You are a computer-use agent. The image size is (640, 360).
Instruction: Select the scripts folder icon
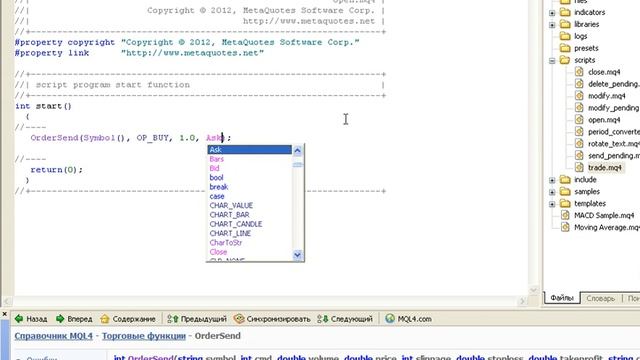[565, 60]
